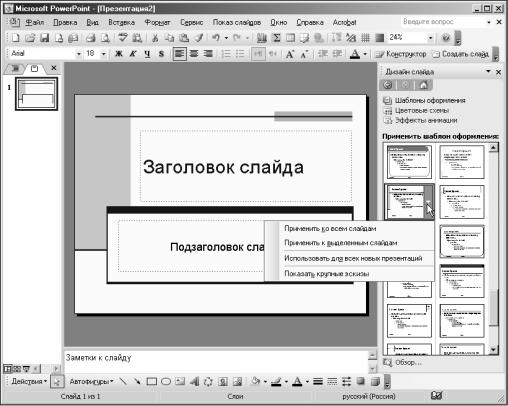Choose Показать крупные эскизы
The height and width of the screenshot is (406, 508).
(349, 274)
